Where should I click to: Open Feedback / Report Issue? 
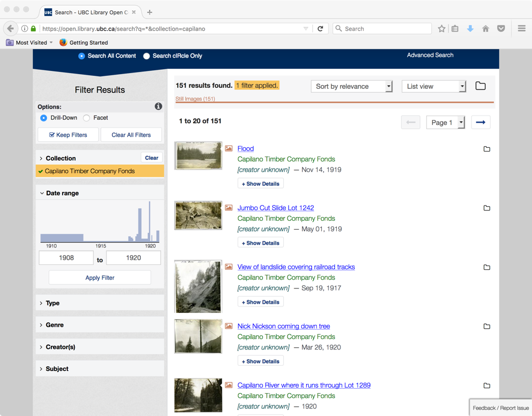(501, 408)
